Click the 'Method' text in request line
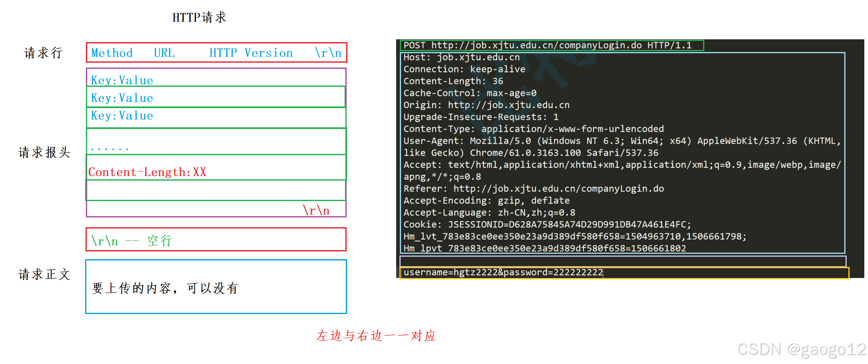 pos(112,53)
